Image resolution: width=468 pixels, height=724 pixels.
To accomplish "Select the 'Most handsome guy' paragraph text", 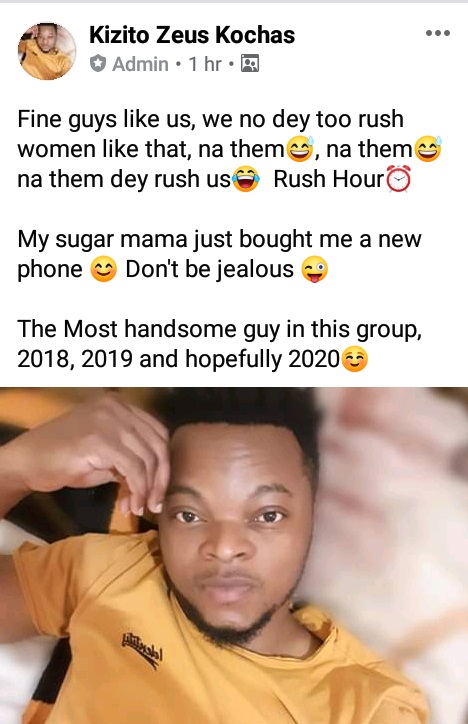I will (220, 344).
